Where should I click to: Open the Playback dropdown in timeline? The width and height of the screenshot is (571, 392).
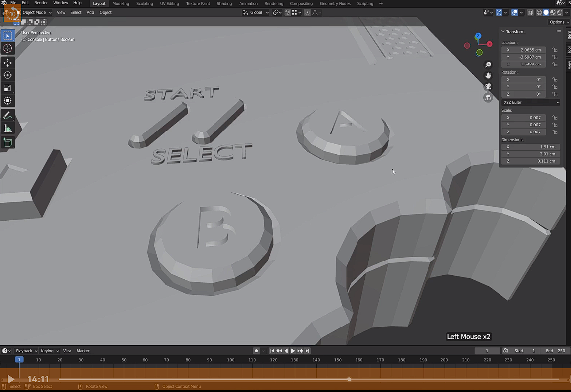point(27,351)
